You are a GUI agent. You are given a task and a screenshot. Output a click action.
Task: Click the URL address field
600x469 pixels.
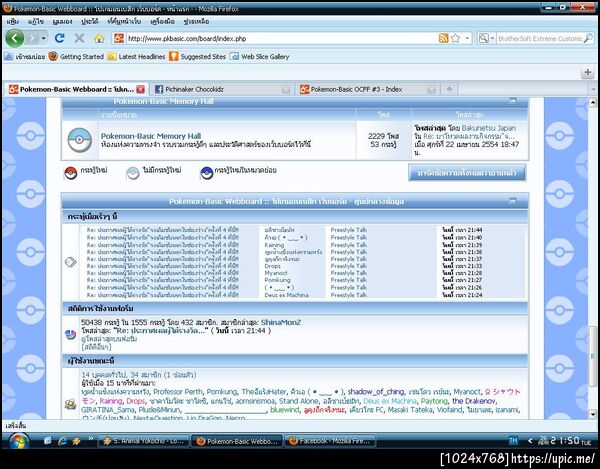tap(281, 38)
